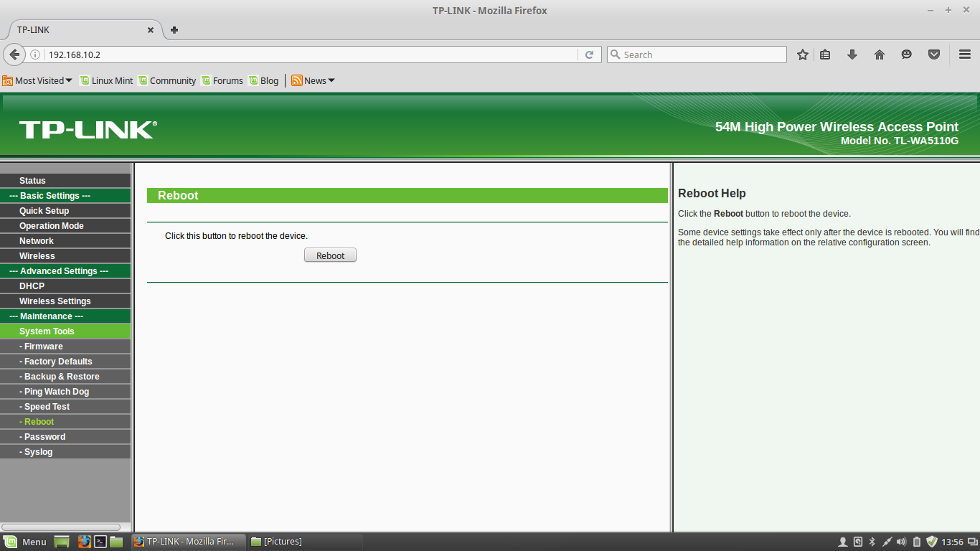Open Backup & Restore submenu item
Viewport: 980px width, 551px height.
pos(65,377)
